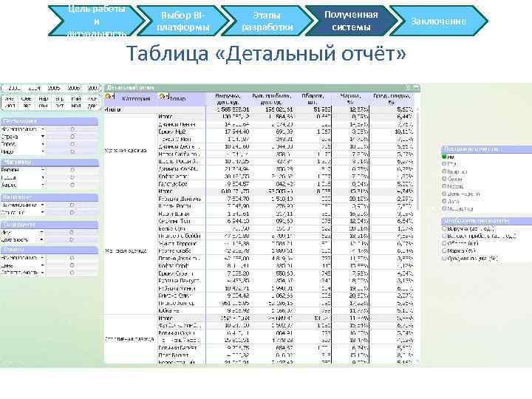Screen dimensions: 532x399
Task: Select year 2007 in the year filter
Action: (92, 88)
